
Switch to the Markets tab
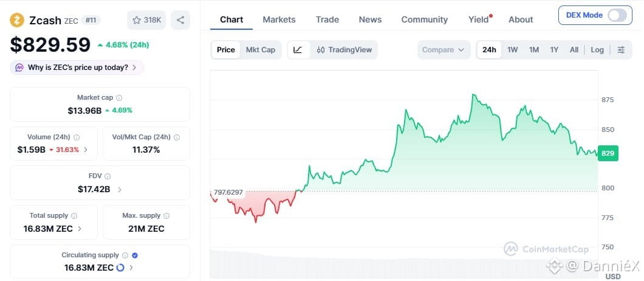(x=279, y=19)
